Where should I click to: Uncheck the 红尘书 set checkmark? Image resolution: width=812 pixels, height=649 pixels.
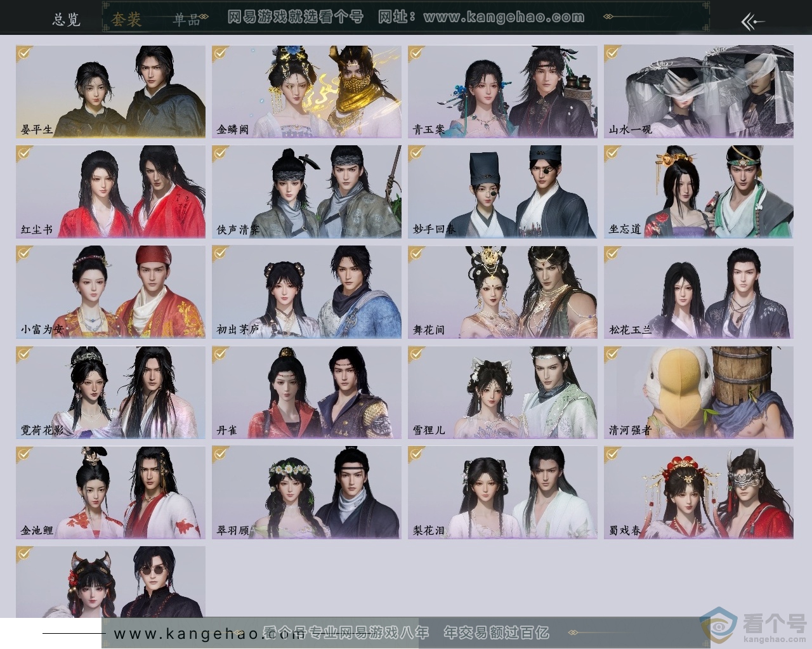pyautogui.click(x=25, y=153)
